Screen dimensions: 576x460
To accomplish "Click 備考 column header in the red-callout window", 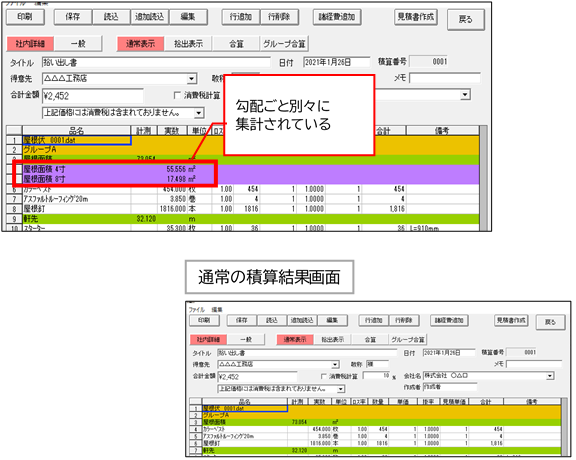I will (x=442, y=130).
